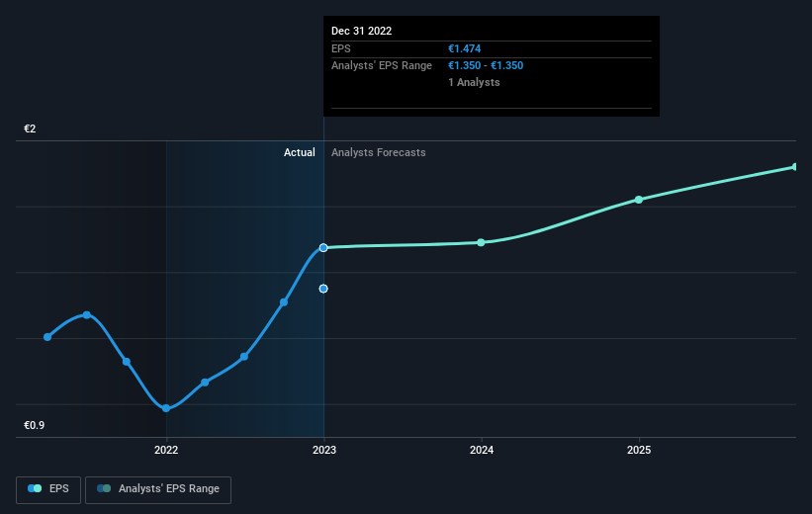Toggle the Analysts' EPS Range legend
This screenshot has height=514, width=812.
pyautogui.click(x=158, y=489)
